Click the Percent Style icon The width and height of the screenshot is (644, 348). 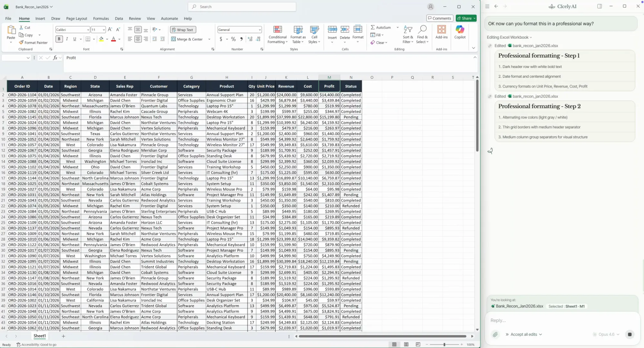point(233,39)
